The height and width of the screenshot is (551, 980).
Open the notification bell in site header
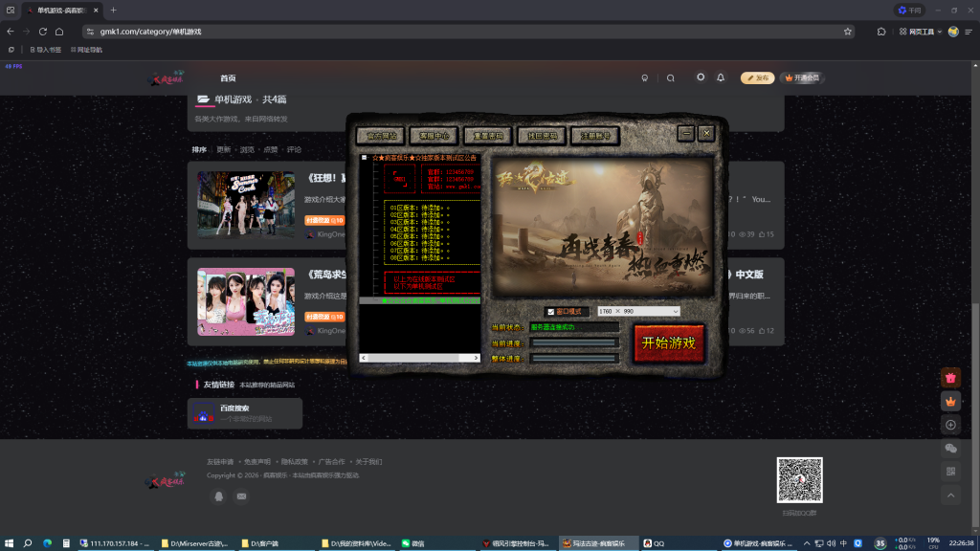(721, 77)
